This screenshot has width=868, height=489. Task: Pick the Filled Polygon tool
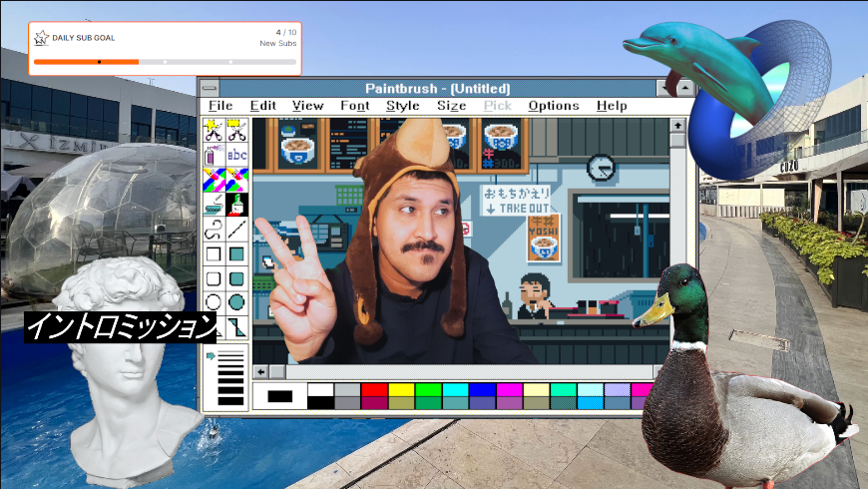coord(237,326)
